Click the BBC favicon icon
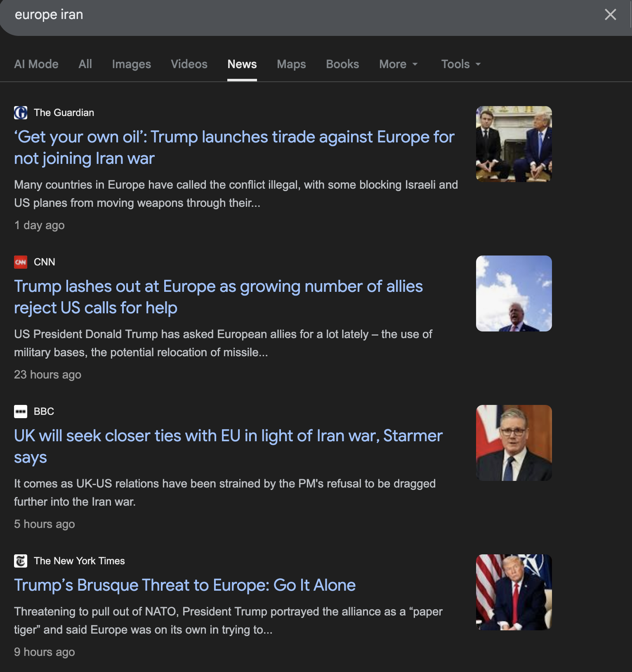The width and height of the screenshot is (632, 672). pyautogui.click(x=21, y=412)
